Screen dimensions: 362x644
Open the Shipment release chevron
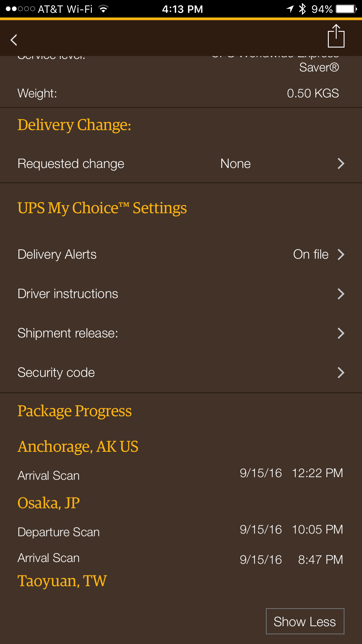click(x=341, y=333)
